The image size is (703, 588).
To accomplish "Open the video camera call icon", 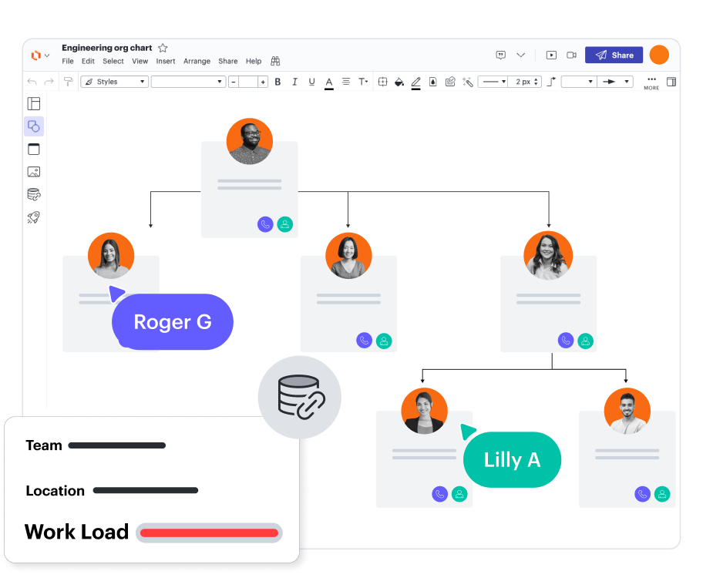I will click(x=572, y=55).
